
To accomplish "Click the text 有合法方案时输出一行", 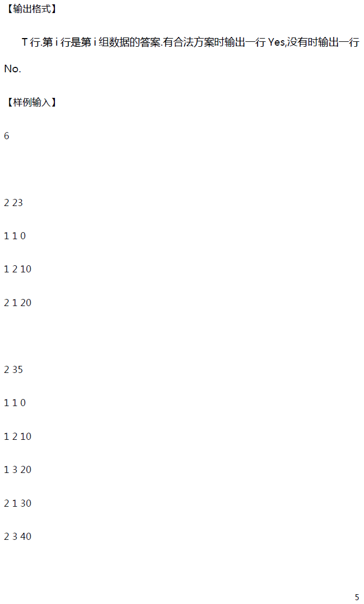I will [214, 42].
